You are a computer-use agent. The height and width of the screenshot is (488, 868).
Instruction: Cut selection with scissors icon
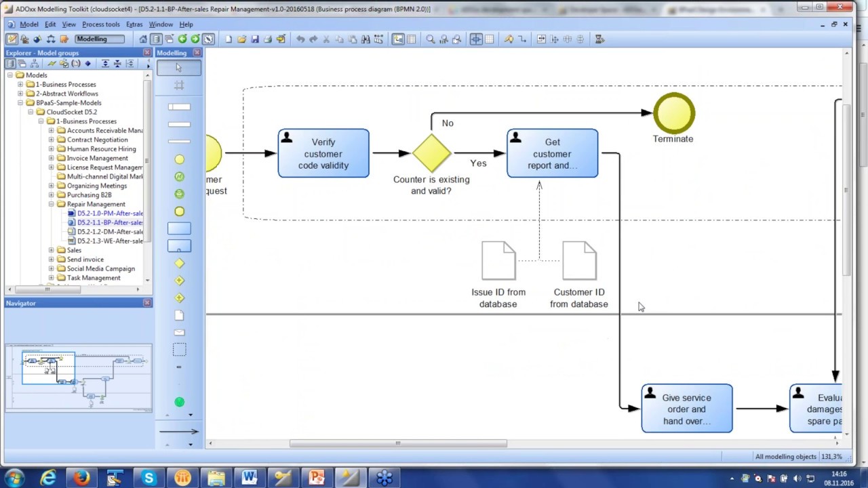(326, 39)
